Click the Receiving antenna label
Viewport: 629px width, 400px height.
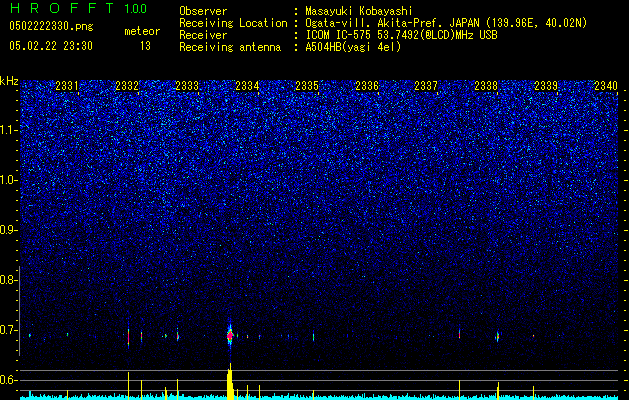[x=230, y=47]
